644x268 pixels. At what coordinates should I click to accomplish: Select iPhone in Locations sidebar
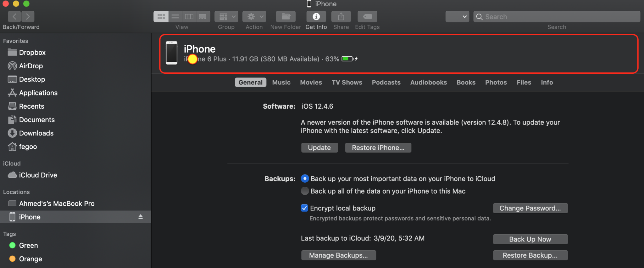click(x=75, y=217)
